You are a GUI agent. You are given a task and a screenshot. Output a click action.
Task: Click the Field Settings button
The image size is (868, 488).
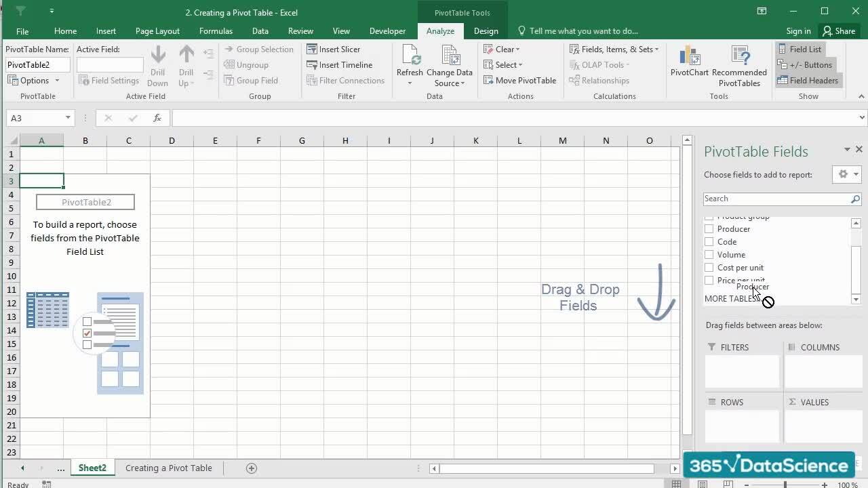tap(108, 80)
